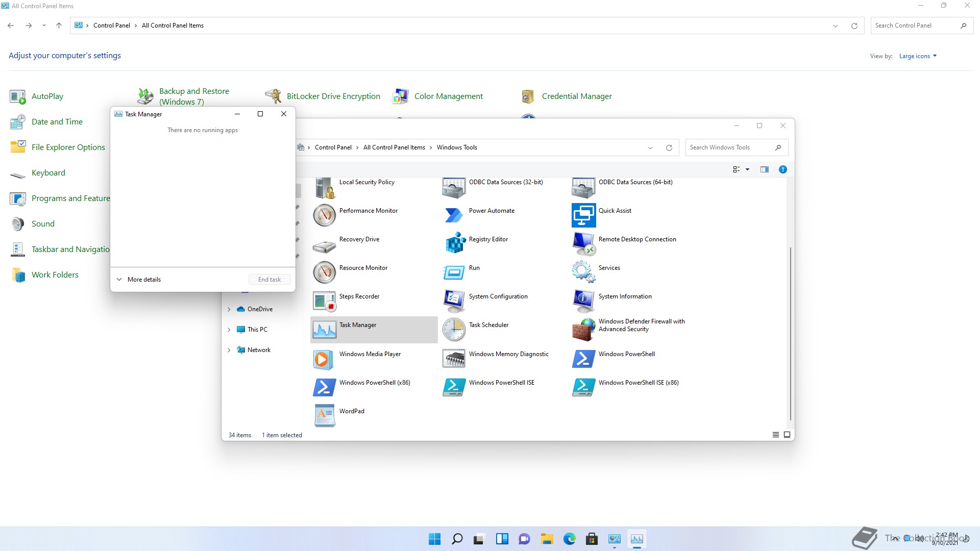Click All Control Panel Items breadcrumb in Windows Tools
This screenshot has height=551, width=980.
point(394,147)
